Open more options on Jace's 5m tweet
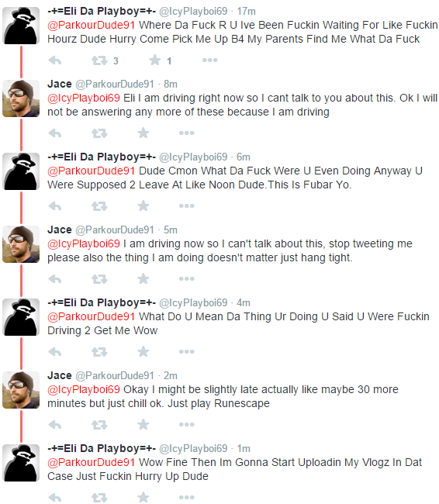The width and height of the screenshot is (439, 504). (x=186, y=278)
